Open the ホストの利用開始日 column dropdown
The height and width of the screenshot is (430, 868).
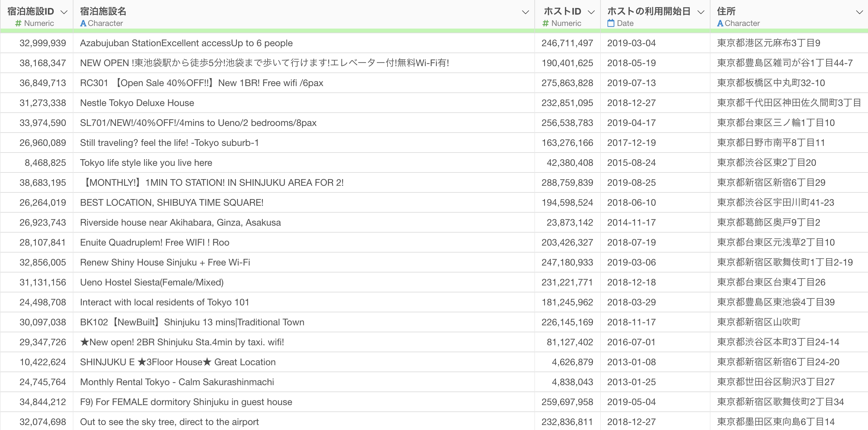point(701,12)
